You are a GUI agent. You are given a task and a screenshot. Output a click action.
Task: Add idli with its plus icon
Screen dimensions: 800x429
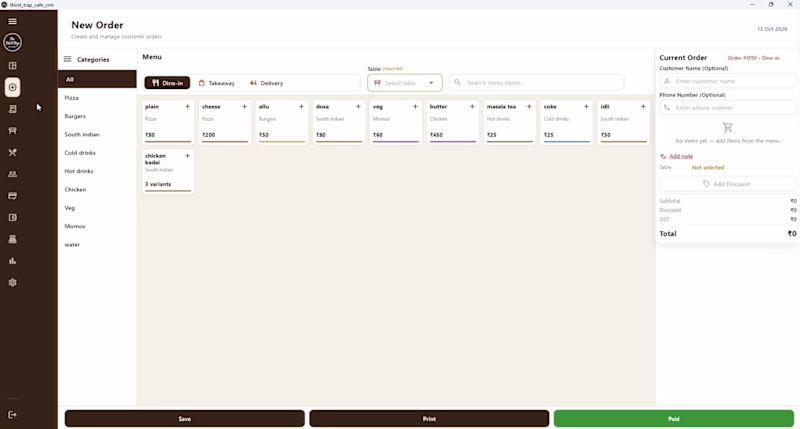643,107
